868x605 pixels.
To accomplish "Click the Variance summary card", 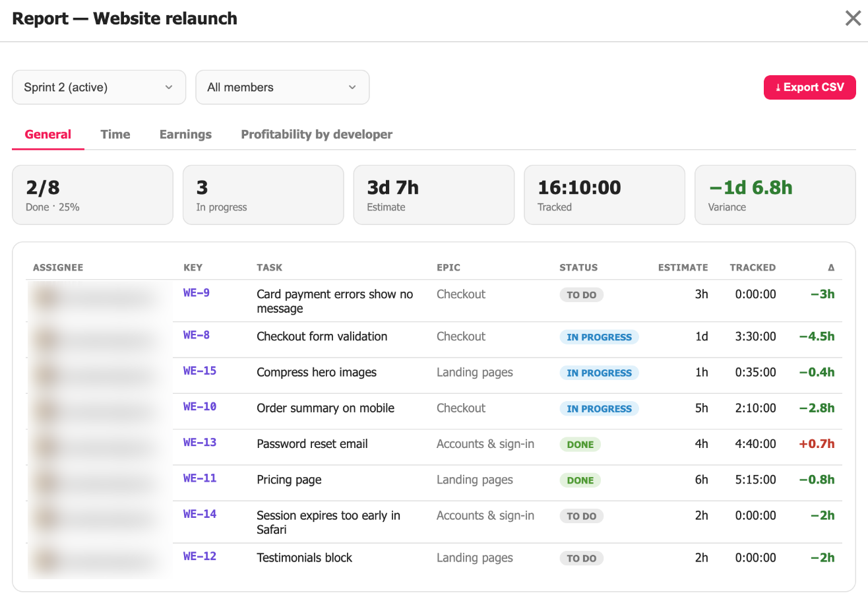I will click(775, 195).
